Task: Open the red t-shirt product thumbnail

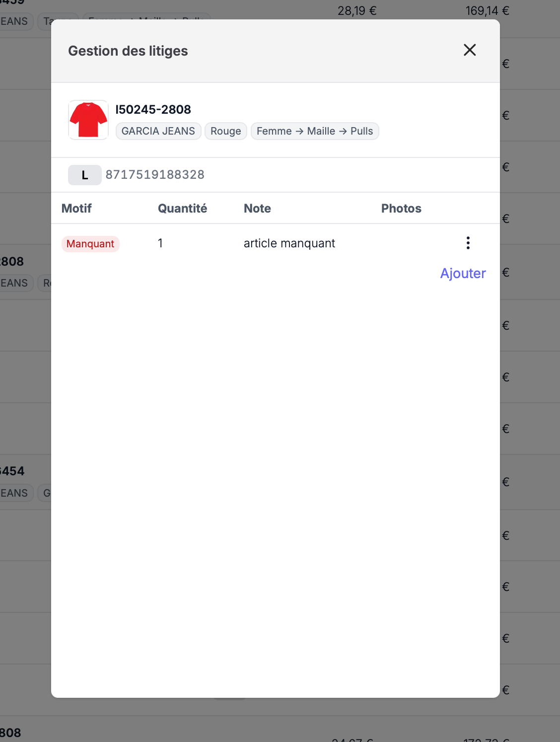Action: pyautogui.click(x=88, y=120)
